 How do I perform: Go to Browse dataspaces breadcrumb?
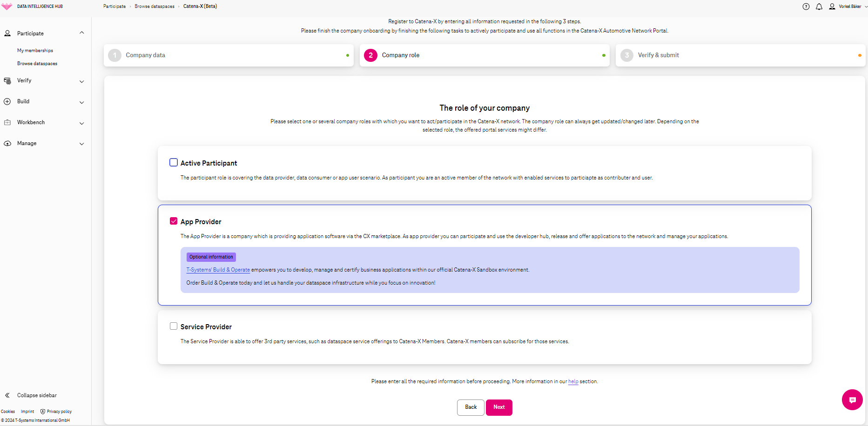point(155,7)
